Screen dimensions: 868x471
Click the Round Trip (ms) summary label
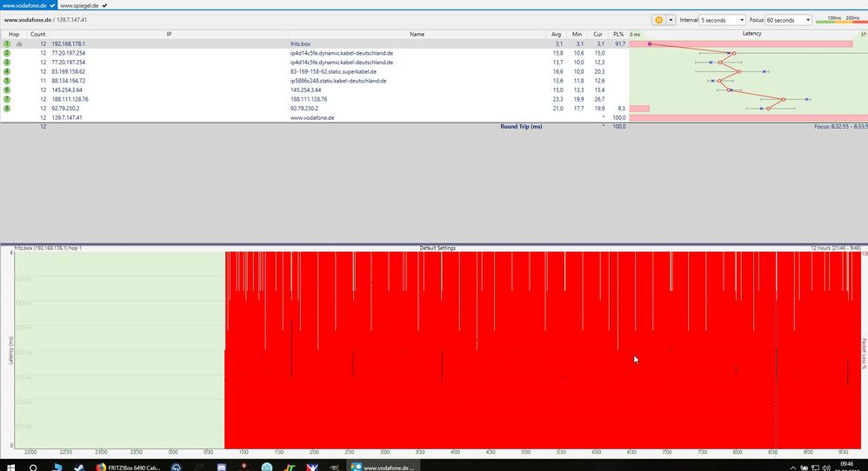click(x=521, y=127)
